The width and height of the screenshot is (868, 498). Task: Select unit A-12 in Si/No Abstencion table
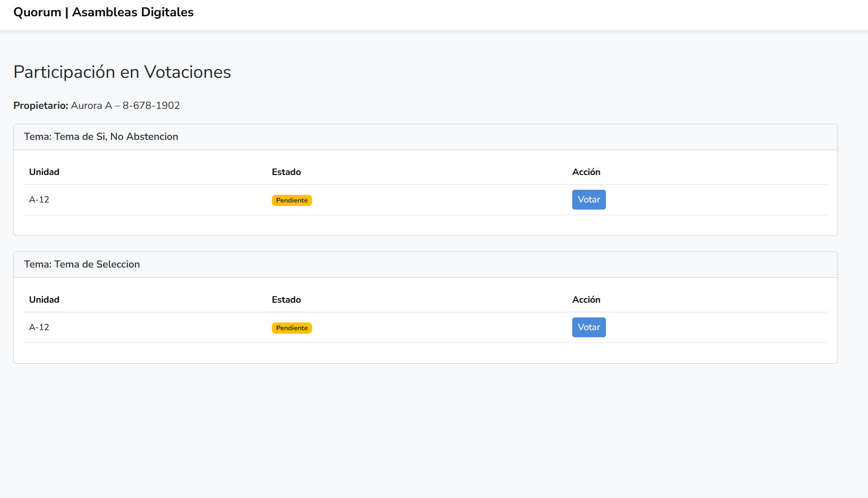click(39, 200)
